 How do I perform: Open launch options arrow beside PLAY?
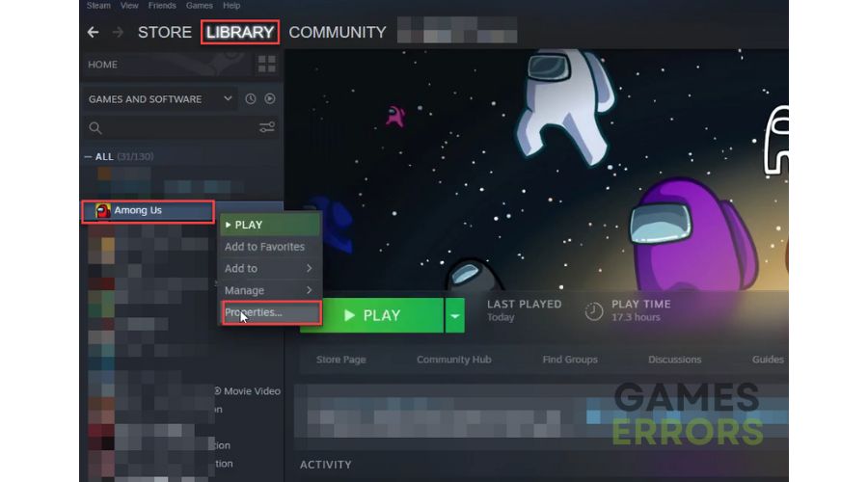point(454,315)
